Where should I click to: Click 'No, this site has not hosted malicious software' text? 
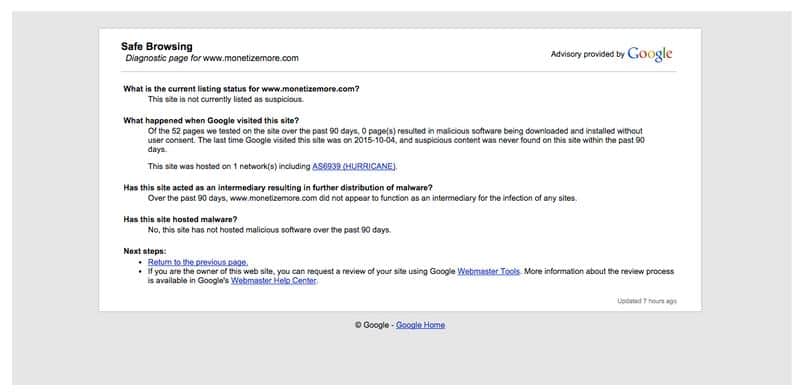click(269, 230)
